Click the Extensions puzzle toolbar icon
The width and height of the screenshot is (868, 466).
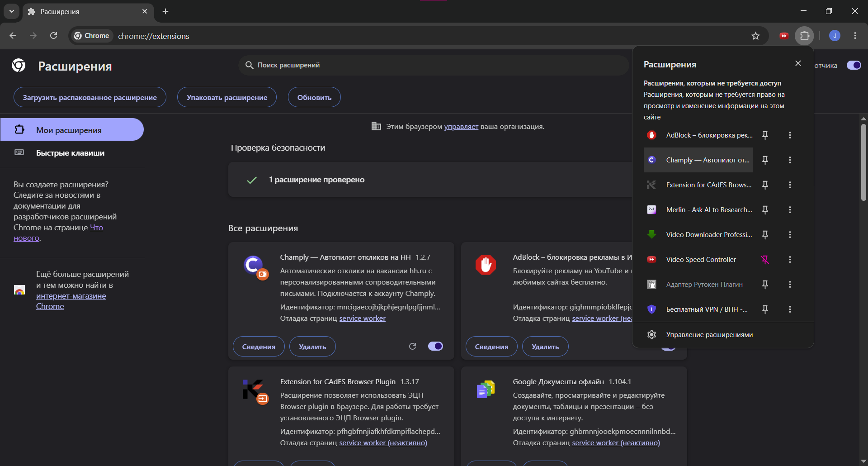(x=805, y=36)
